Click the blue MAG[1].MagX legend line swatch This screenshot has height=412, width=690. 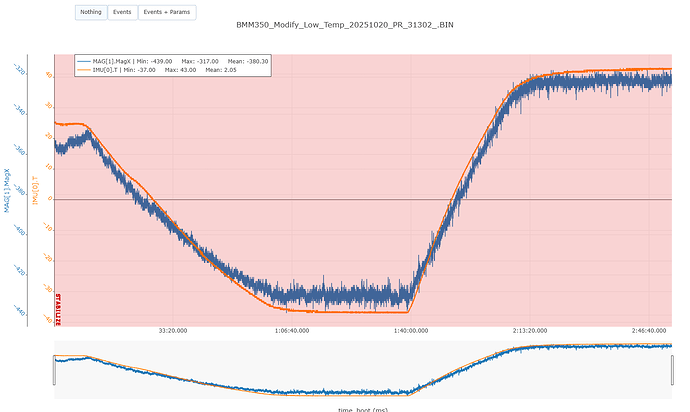pyautogui.click(x=84, y=61)
